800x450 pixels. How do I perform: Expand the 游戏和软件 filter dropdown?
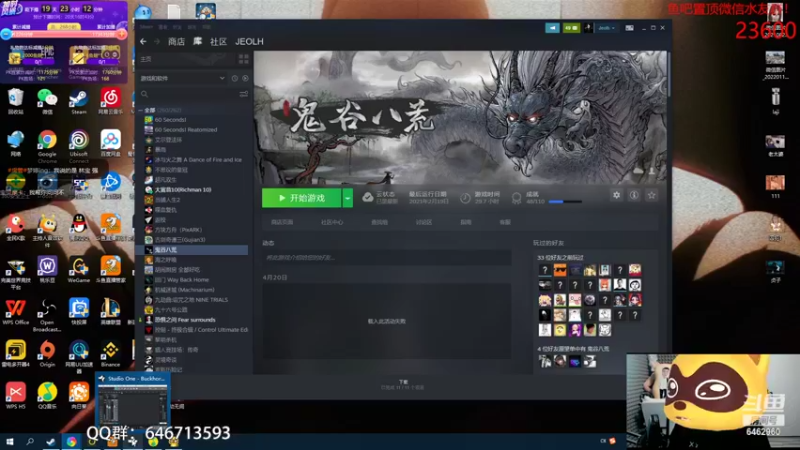pyautogui.click(x=183, y=79)
